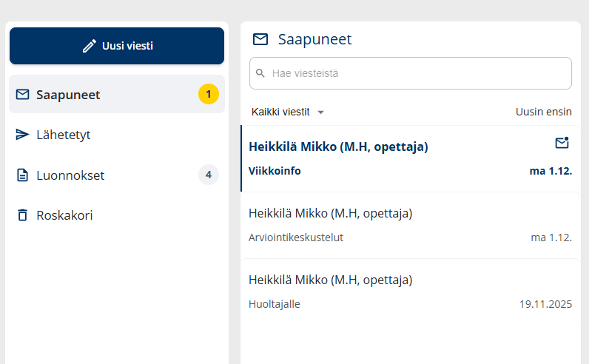Click the pencil icon on Uusi viesti
589x364 pixels.
89,46
